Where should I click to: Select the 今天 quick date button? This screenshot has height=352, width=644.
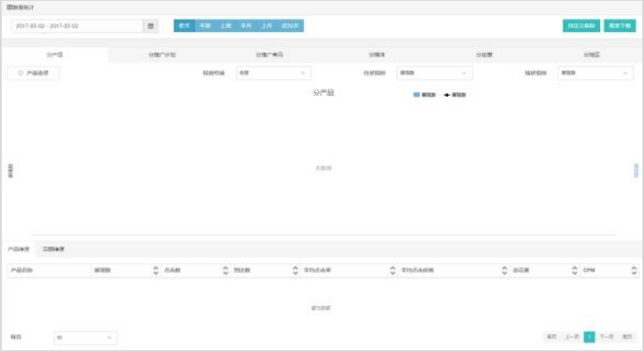coord(184,26)
